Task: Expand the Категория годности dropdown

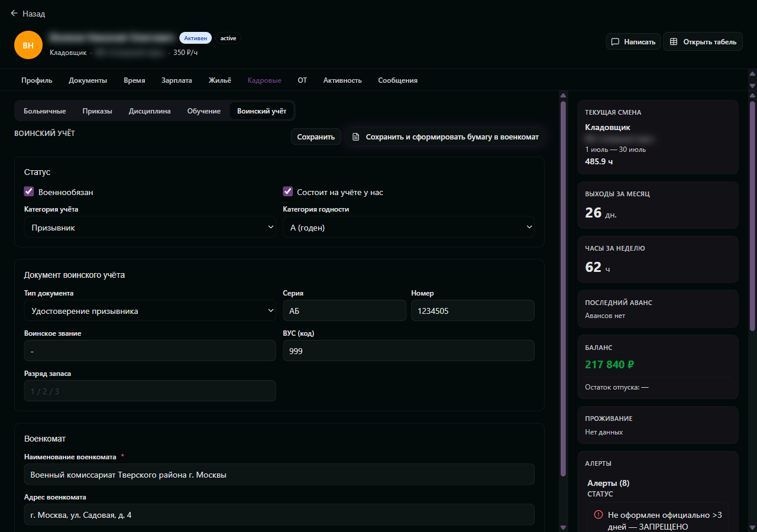Action: click(x=409, y=227)
